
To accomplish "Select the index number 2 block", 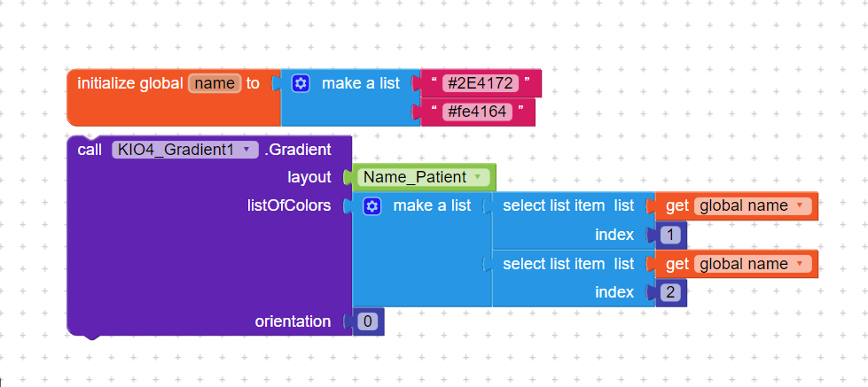I will (670, 292).
